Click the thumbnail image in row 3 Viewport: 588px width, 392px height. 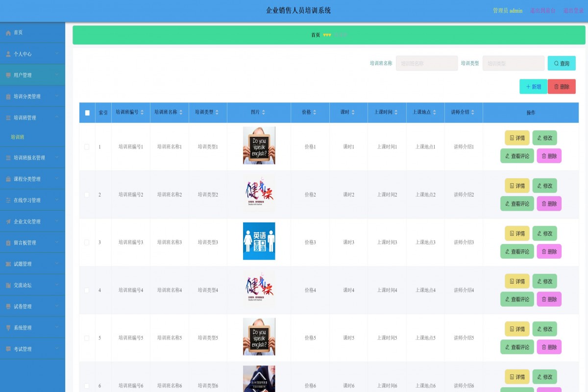[x=259, y=241]
